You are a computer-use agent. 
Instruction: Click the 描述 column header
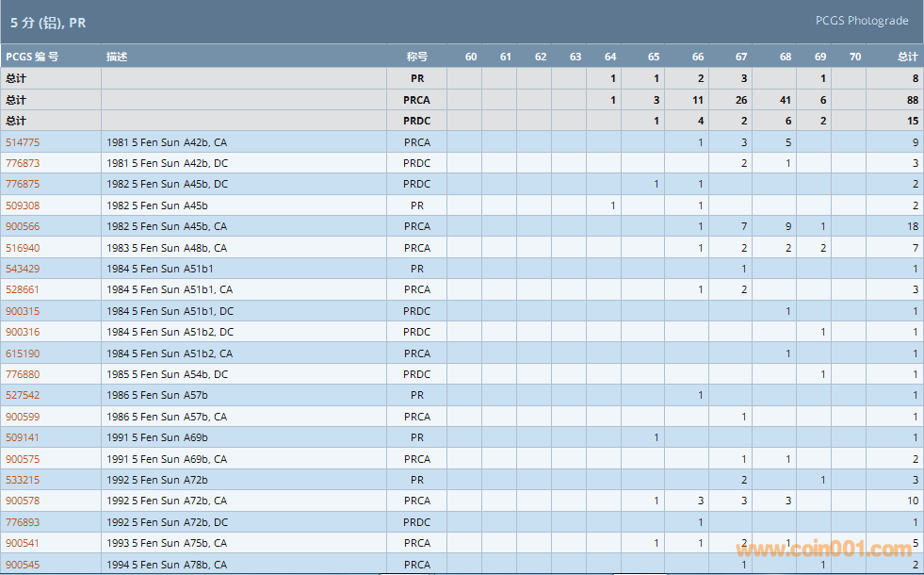[x=117, y=57]
